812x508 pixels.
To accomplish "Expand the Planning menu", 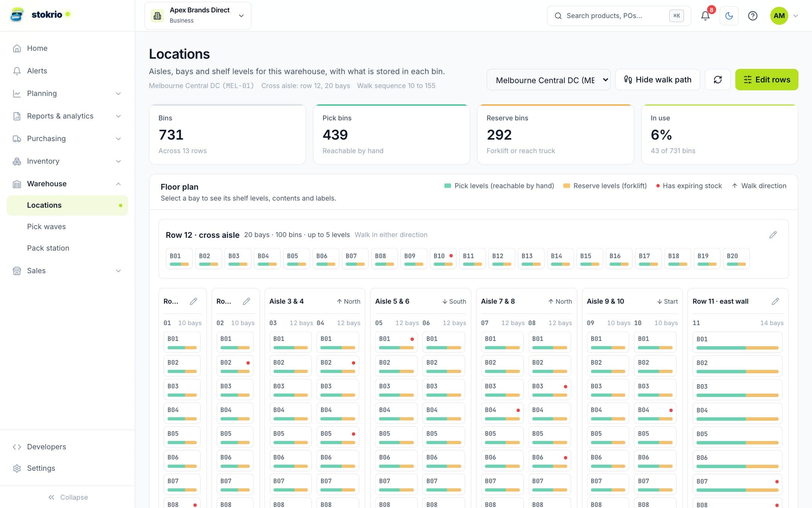I will pos(68,93).
